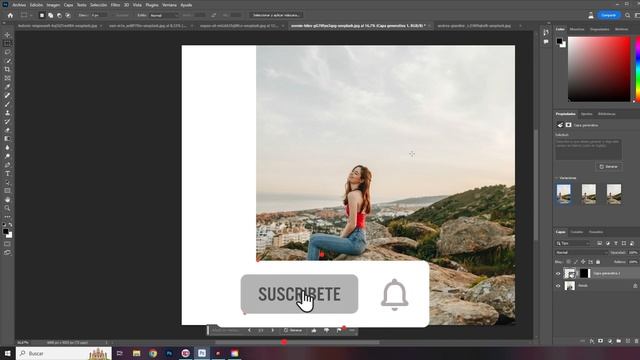Click the Home icon in options bar
The height and width of the screenshot is (360, 640).
point(10,15)
